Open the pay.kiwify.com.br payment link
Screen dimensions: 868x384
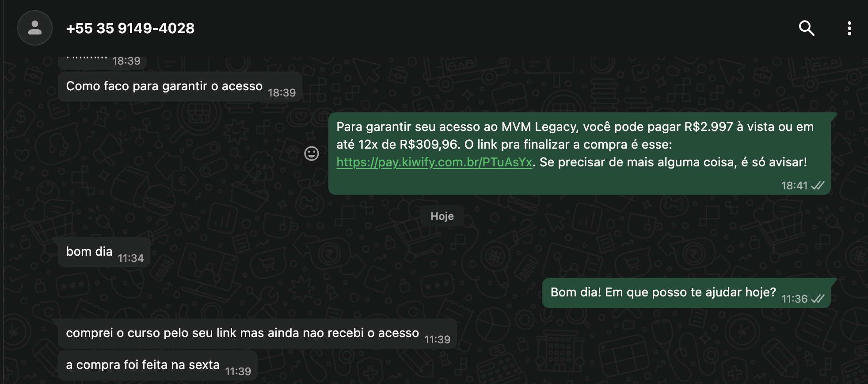click(x=434, y=162)
